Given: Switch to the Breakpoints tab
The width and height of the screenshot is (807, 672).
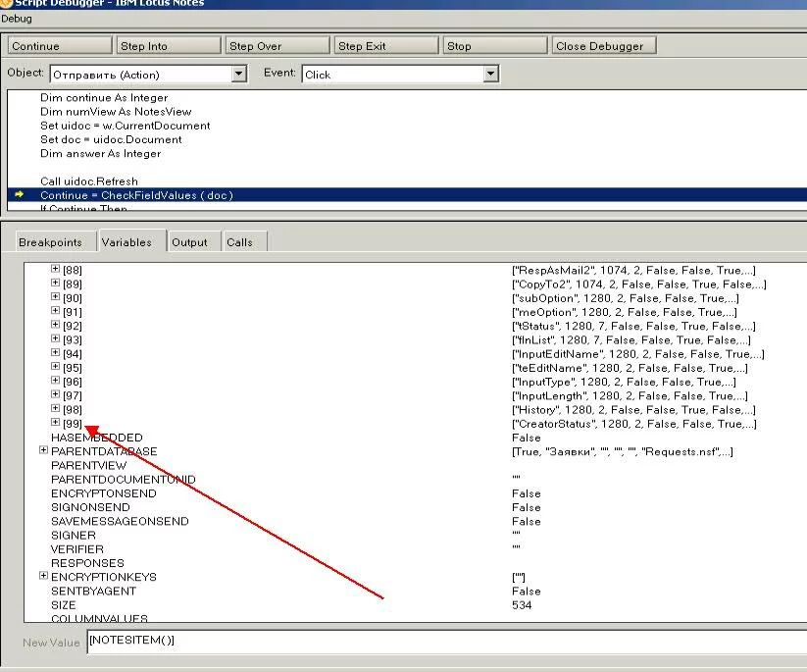Looking at the screenshot, I should 50,242.
